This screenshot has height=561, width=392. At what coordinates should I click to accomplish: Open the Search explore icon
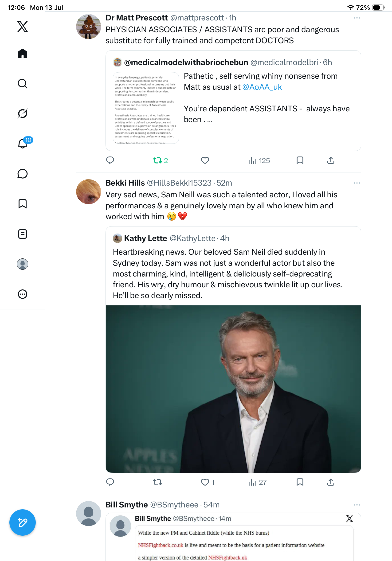tap(23, 84)
